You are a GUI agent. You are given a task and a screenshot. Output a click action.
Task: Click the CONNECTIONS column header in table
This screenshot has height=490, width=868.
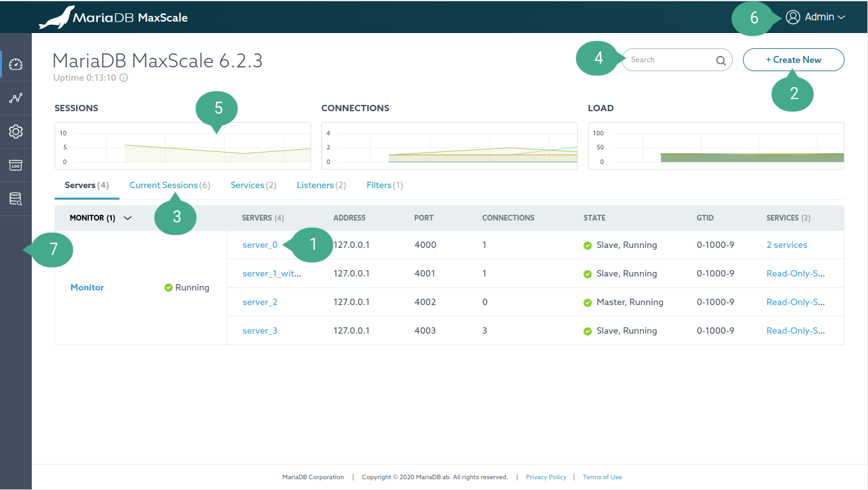pos(508,218)
